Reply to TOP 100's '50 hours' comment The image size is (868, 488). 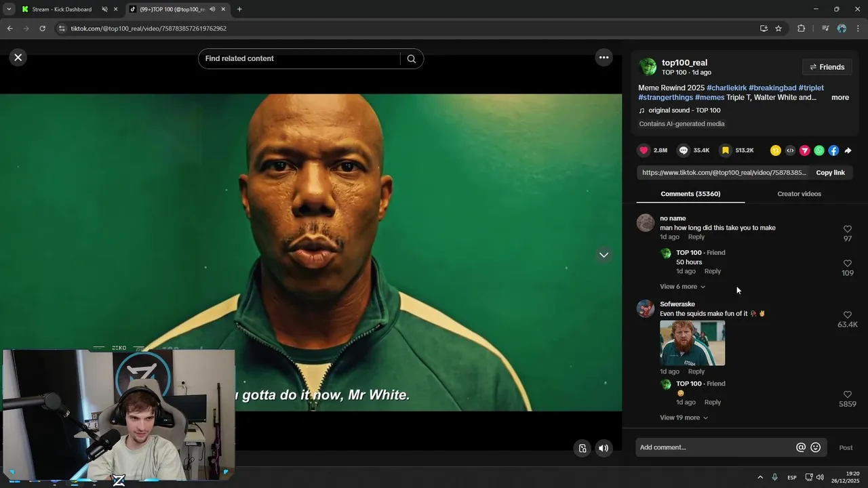[712, 271]
